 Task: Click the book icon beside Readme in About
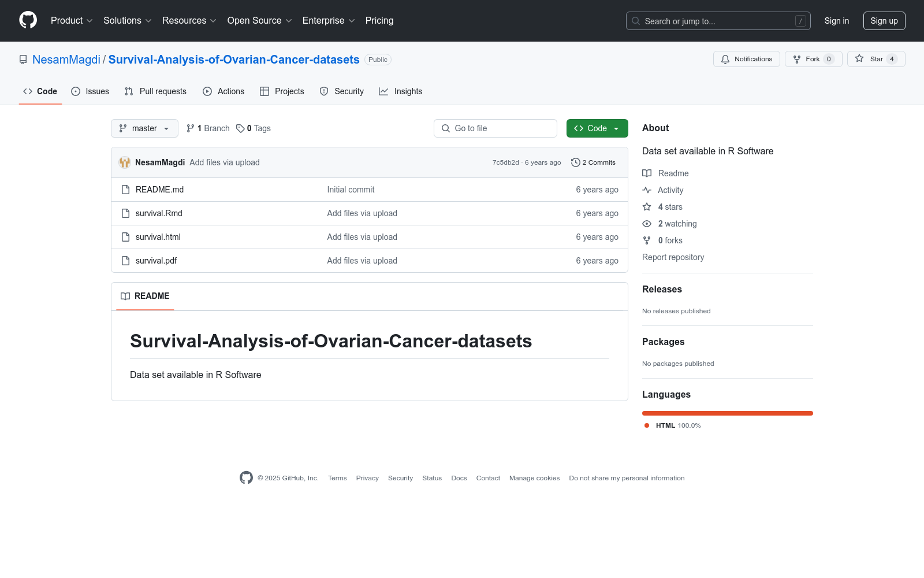pos(647,173)
